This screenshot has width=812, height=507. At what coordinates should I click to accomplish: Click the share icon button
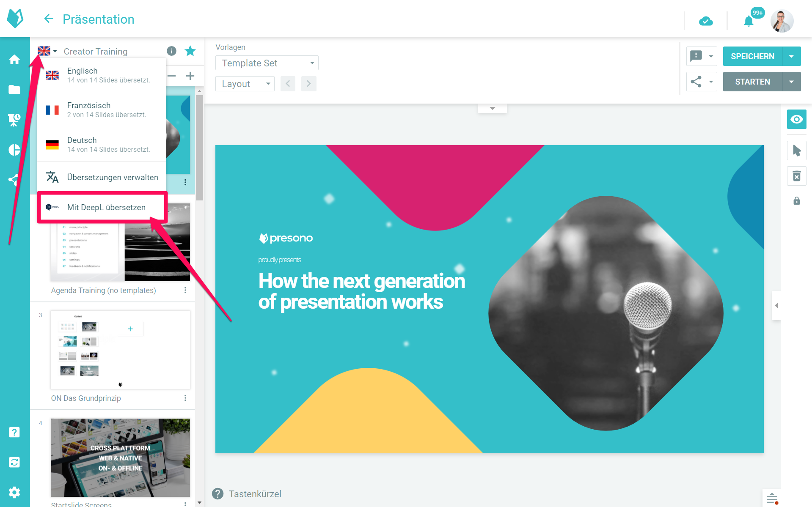point(696,82)
